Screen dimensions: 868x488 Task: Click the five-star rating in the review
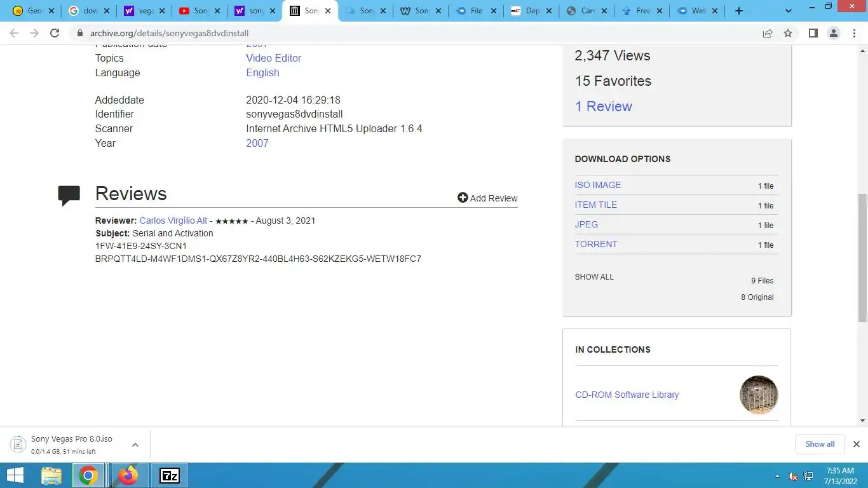232,221
